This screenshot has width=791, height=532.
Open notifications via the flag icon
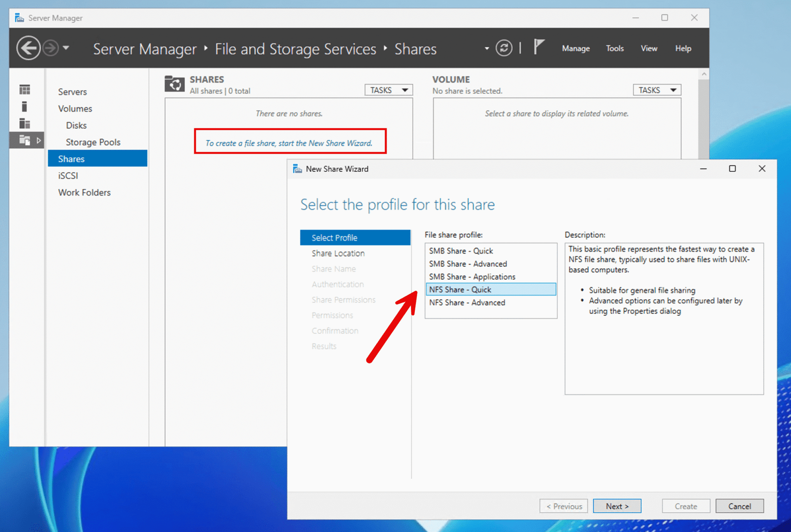point(539,46)
